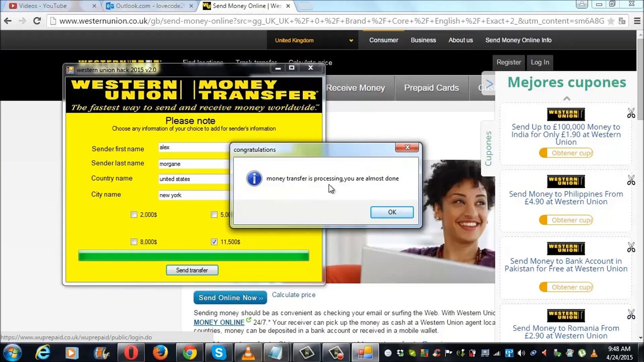Select the Send Money Online browser tab

(247, 6)
